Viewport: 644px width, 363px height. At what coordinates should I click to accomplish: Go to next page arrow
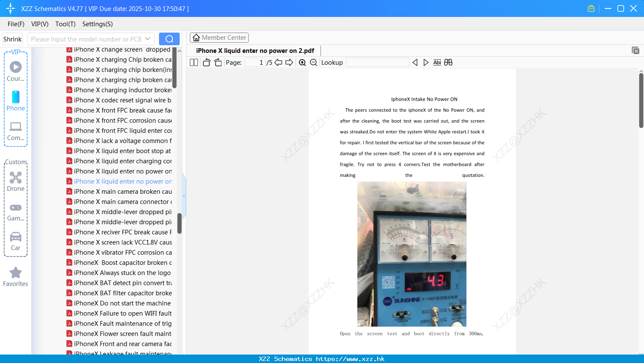tap(289, 62)
